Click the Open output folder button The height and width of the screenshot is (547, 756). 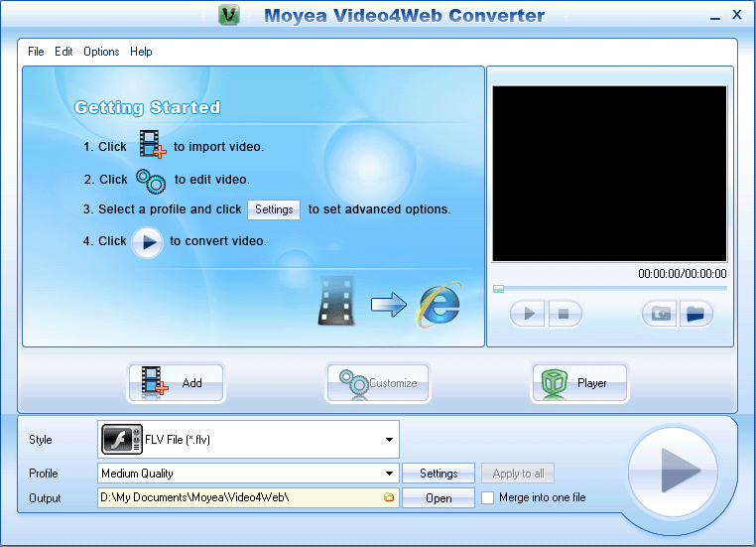[x=439, y=497]
